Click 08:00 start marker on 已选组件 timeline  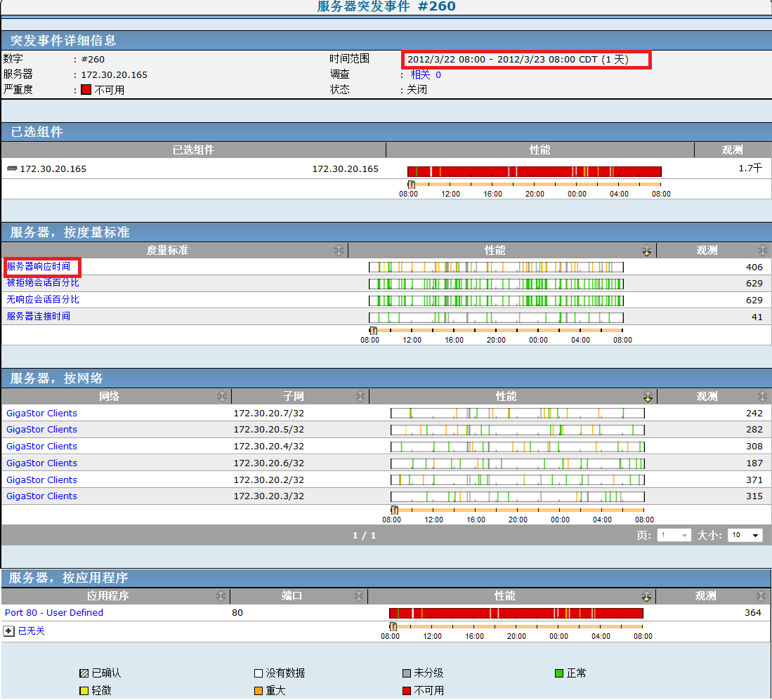tap(411, 185)
